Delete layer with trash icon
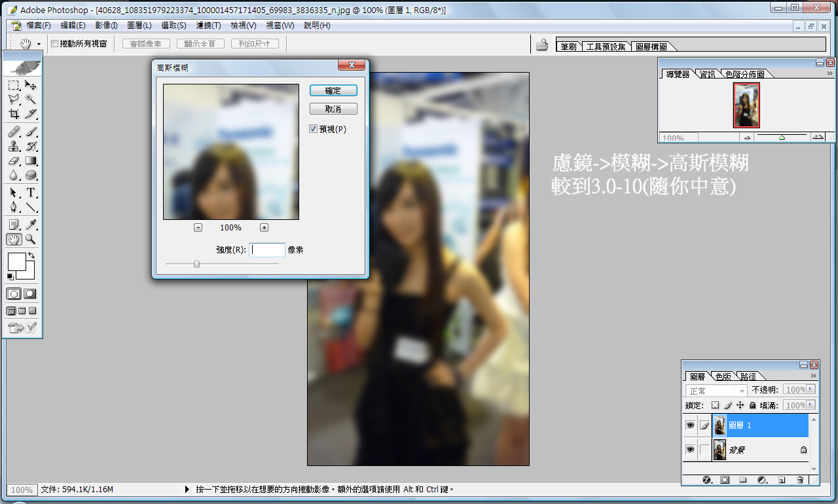838x504 pixels. click(x=800, y=480)
